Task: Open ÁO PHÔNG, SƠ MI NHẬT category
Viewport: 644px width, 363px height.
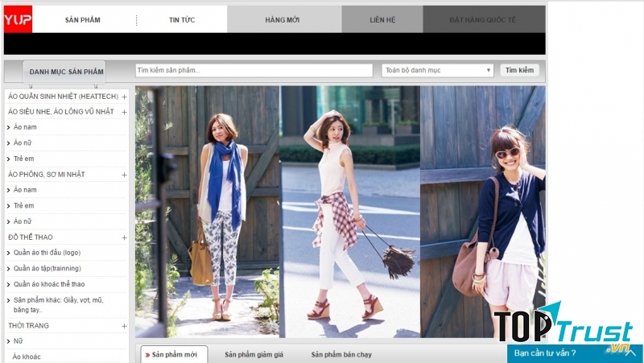Action: pos(47,175)
